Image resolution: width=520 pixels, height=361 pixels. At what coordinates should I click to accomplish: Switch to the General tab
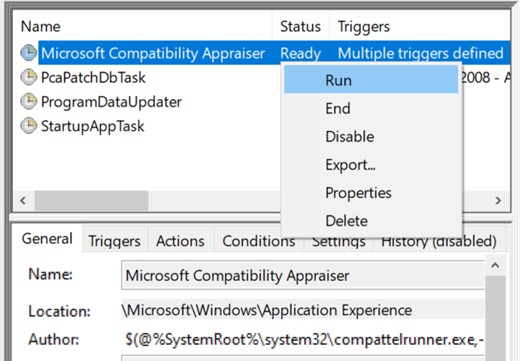[x=47, y=239]
